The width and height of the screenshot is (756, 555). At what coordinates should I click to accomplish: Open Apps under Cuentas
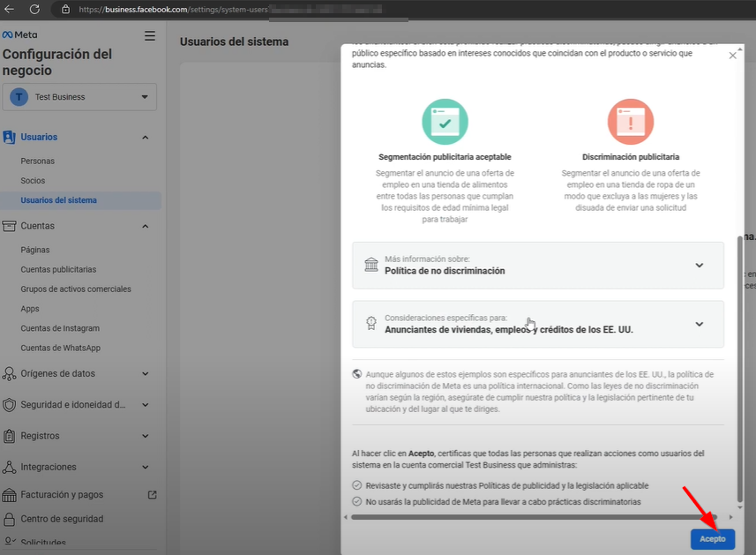point(30,309)
